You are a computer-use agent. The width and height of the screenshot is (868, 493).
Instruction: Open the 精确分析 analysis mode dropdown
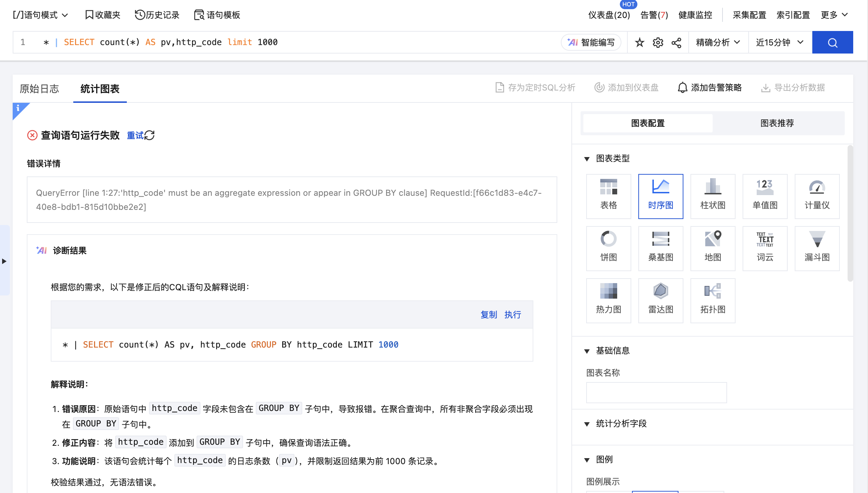coord(718,43)
